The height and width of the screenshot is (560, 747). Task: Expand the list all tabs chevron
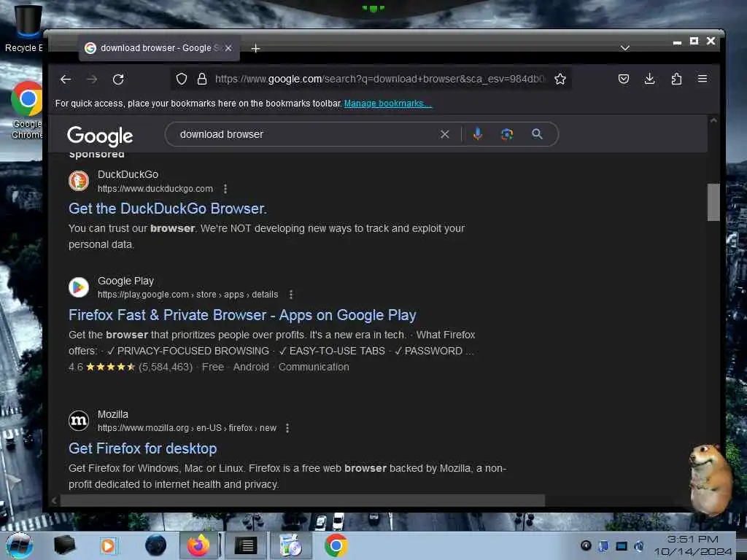[x=625, y=48]
